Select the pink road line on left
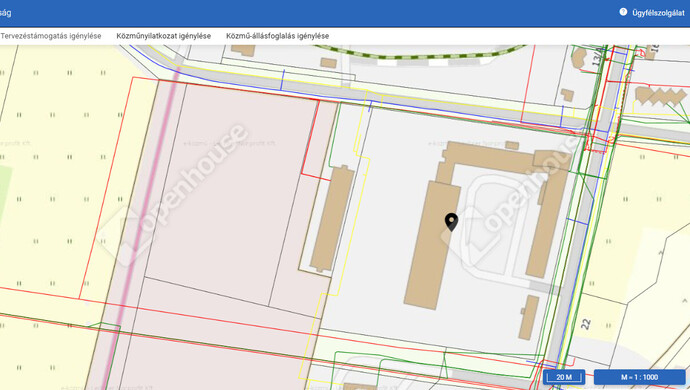The image size is (690, 390). pyautogui.click(x=140, y=229)
